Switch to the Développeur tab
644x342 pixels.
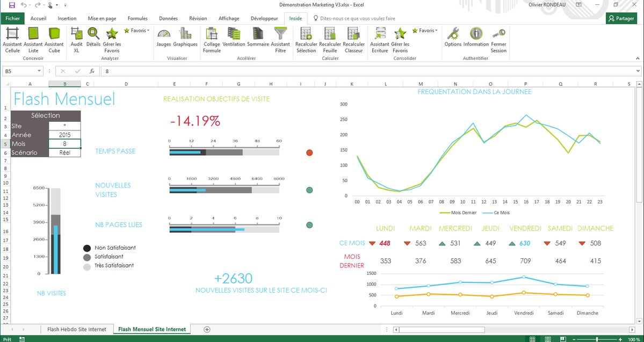[x=264, y=18]
